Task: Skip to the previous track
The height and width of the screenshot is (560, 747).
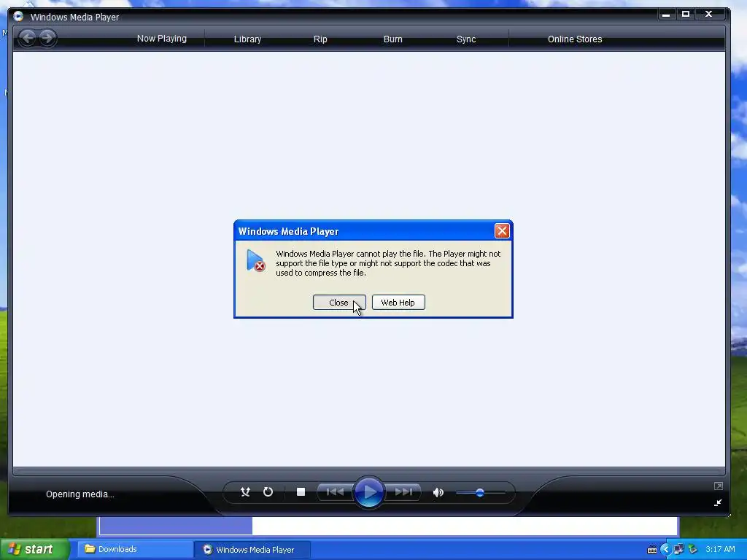Action: (x=335, y=492)
